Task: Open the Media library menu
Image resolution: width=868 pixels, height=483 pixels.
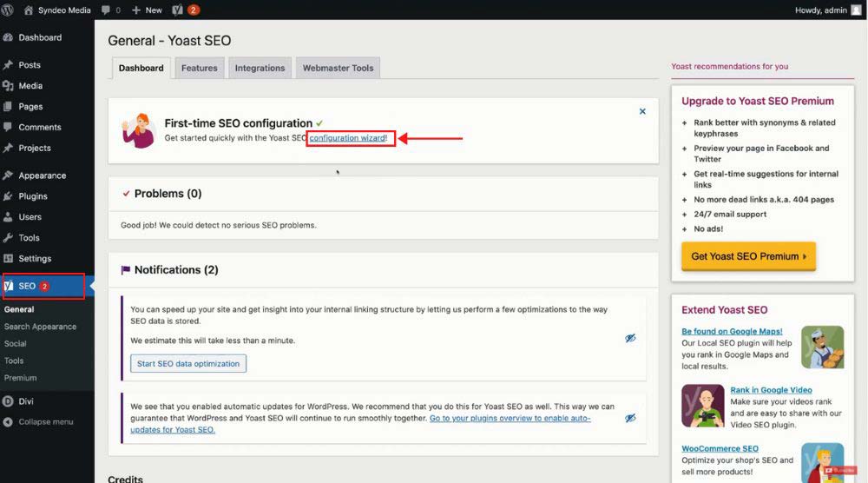Action: pos(30,86)
